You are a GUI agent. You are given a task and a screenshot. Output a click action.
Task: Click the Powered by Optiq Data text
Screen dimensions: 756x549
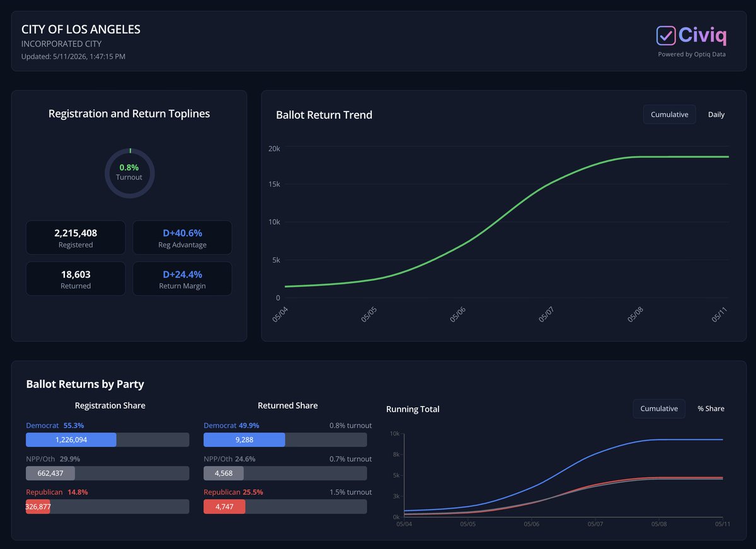coord(692,54)
